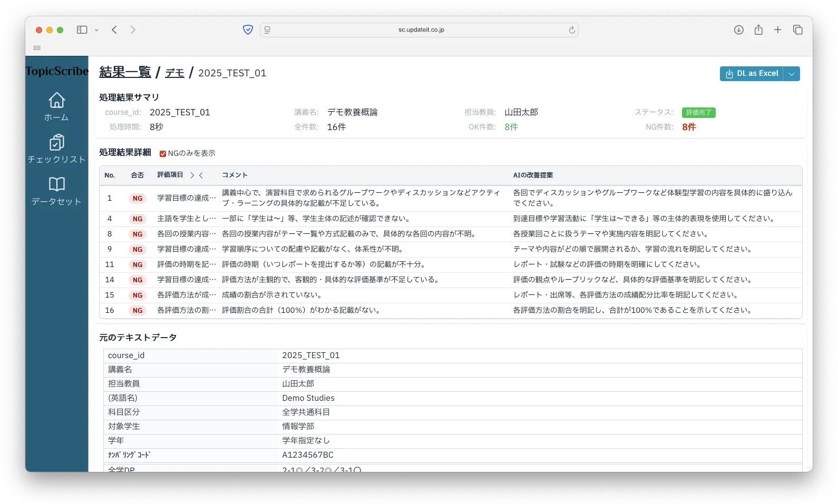The height and width of the screenshot is (504, 838).
Task: Click the Share icon in Safari toolbar
Action: [x=758, y=29]
